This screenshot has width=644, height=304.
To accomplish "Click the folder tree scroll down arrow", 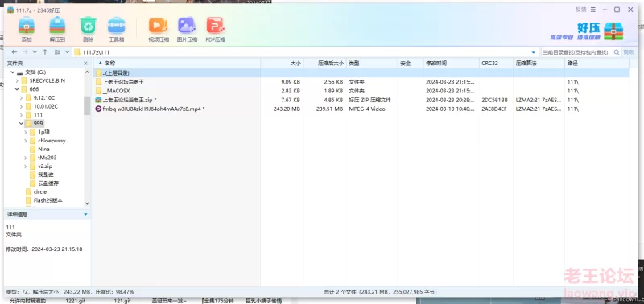I will [87, 203].
